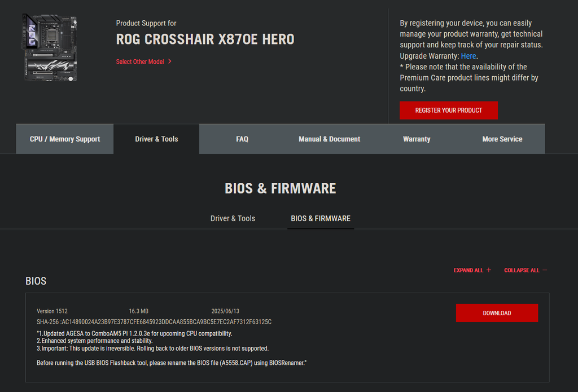This screenshot has width=578, height=392.
Task: Click the ROG CROSSHAIR X870E HERO title
Action: (x=205, y=39)
